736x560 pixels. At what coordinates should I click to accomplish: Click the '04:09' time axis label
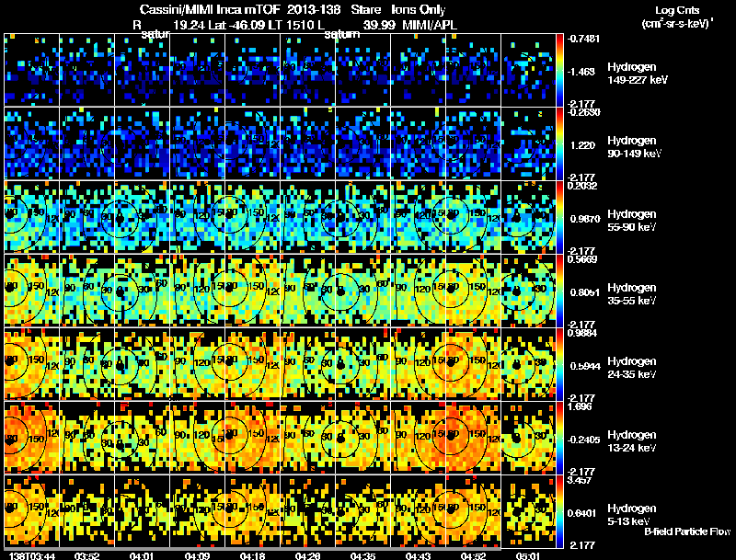coord(197,556)
